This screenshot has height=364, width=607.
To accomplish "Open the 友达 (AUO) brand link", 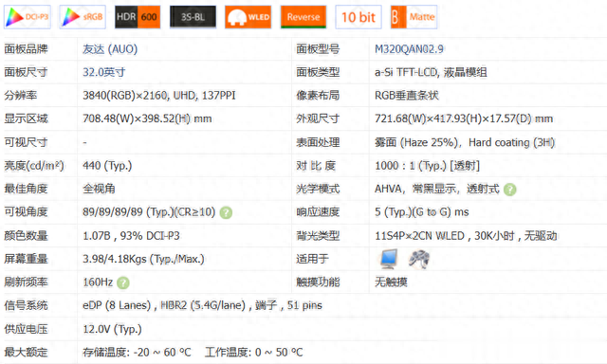I will tap(110, 49).
